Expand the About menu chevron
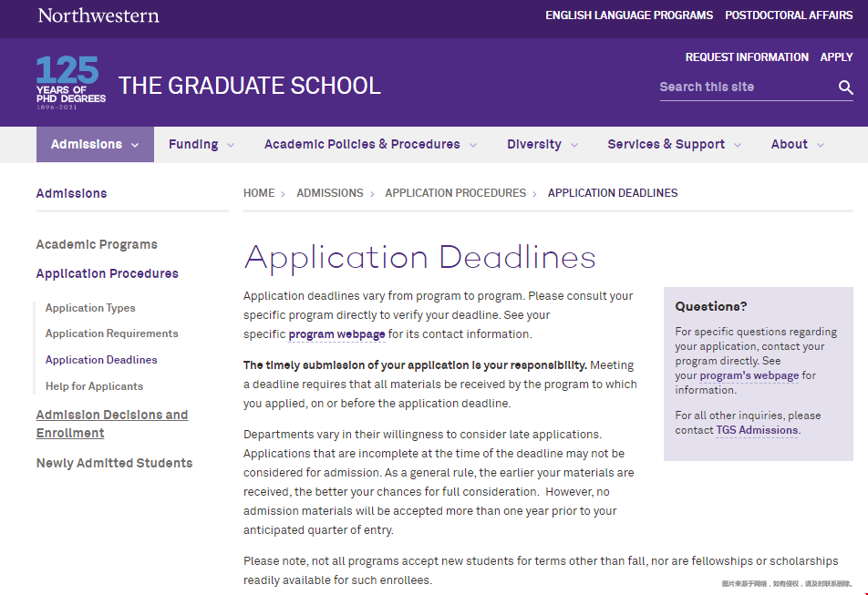Image resolution: width=868 pixels, height=595 pixels. tap(821, 145)
